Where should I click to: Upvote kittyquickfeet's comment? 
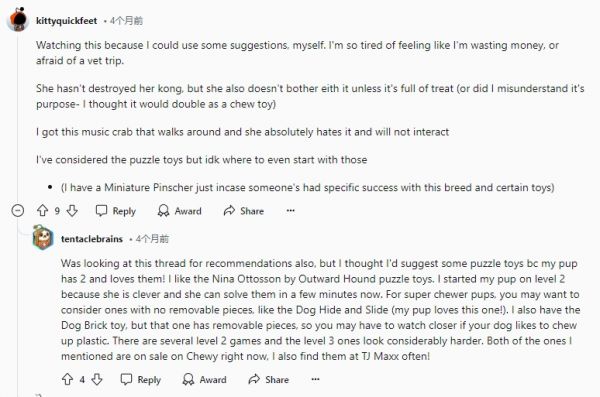click(x=42, y=211)
